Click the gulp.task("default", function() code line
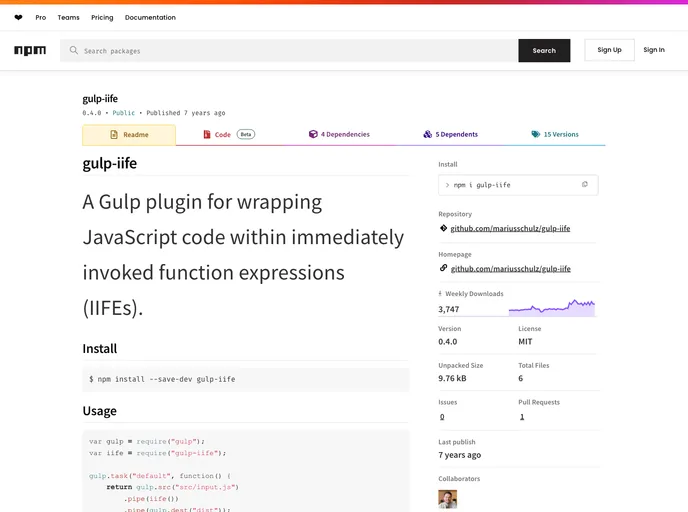This screenshot has height=512, width=688. coord(160,476)
